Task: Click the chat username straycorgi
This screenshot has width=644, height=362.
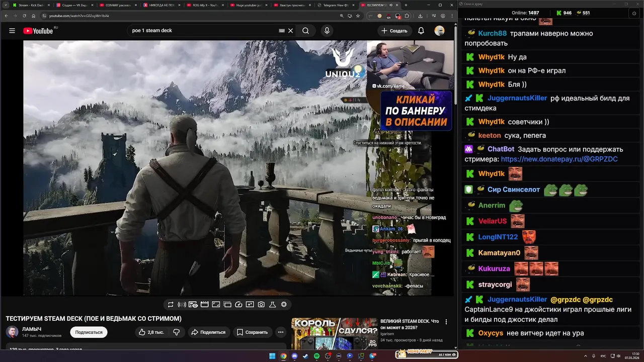Action: click(x=495, y=285)
